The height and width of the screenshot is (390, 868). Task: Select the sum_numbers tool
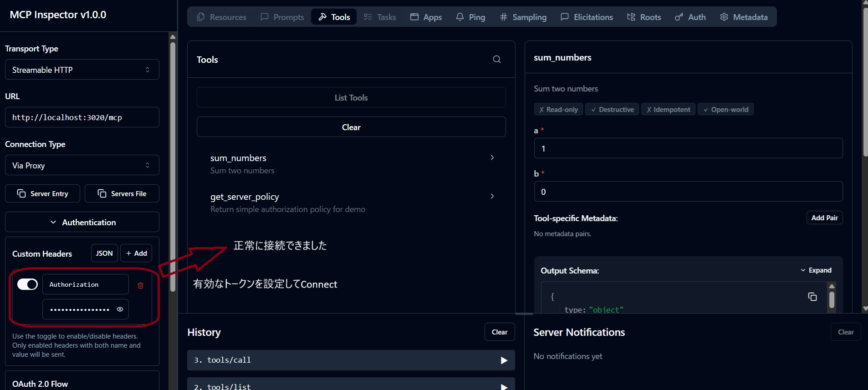click(351, 164)
